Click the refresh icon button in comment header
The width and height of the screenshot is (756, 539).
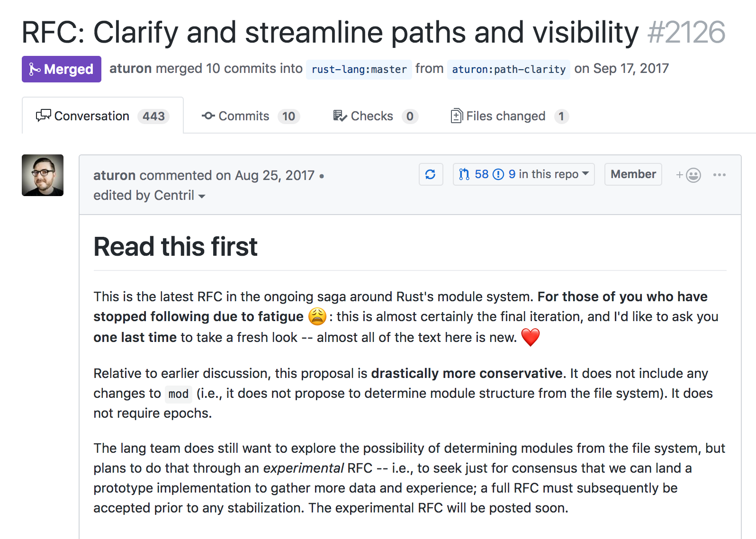431,174
